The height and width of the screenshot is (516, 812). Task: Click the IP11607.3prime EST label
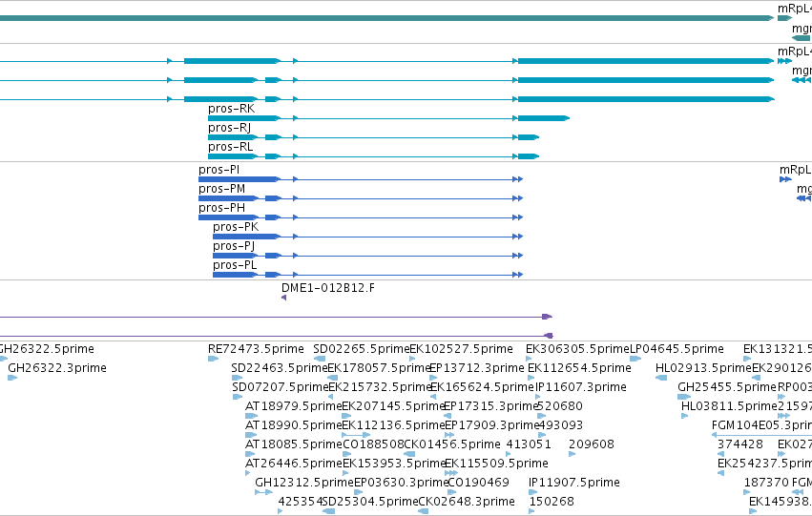pyautogui.click(x=580, y=387)
